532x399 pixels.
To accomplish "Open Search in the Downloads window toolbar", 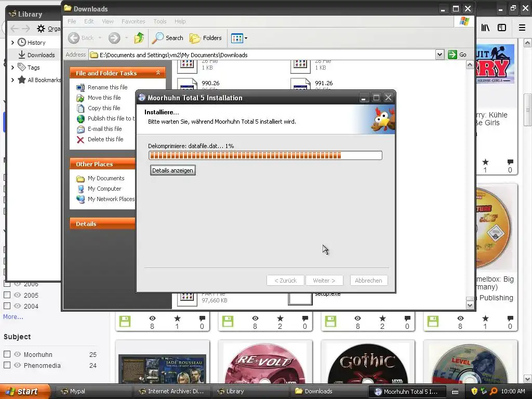I will coord(167,38).
